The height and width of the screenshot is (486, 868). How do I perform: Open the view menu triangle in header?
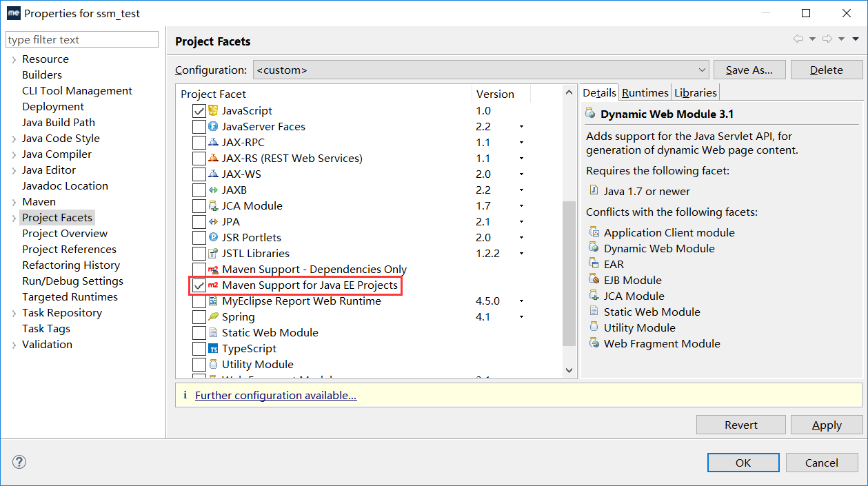pyautogui.click(x=856, y=39)
